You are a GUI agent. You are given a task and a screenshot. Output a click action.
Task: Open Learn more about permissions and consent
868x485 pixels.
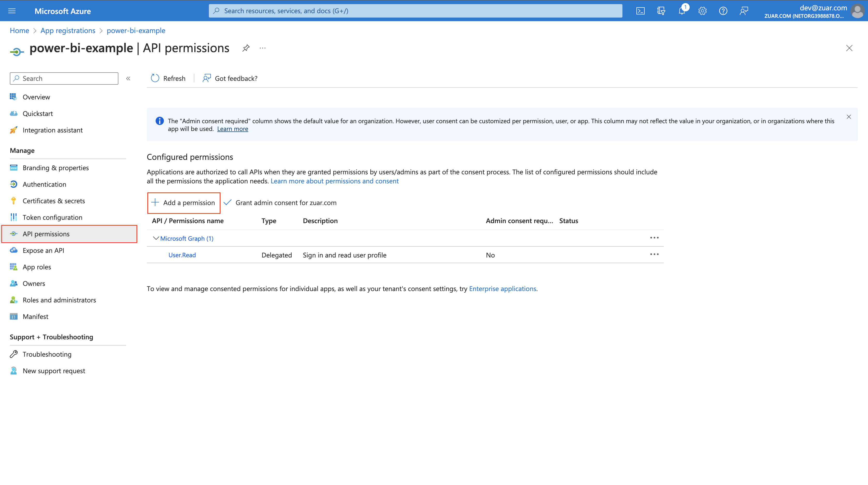334,181
